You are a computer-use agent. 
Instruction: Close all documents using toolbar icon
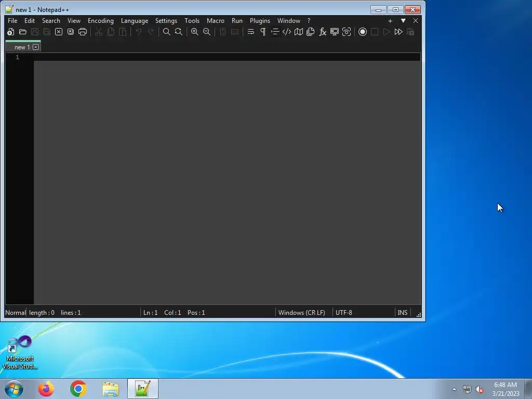pos(71,32)
